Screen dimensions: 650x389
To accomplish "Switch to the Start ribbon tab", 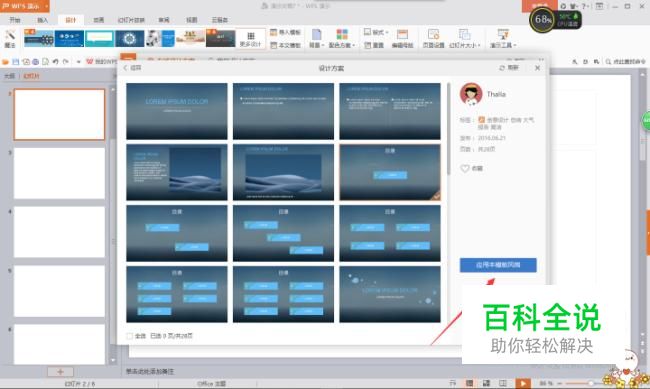I will (15, 19).
